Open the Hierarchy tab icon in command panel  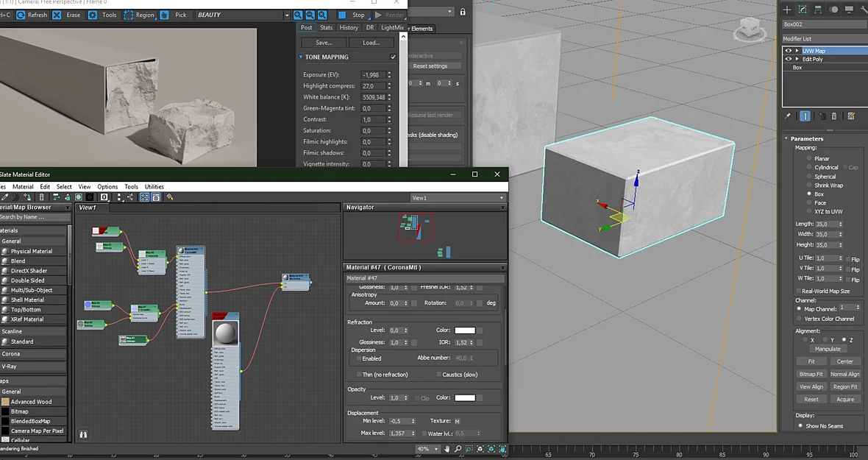818,10
